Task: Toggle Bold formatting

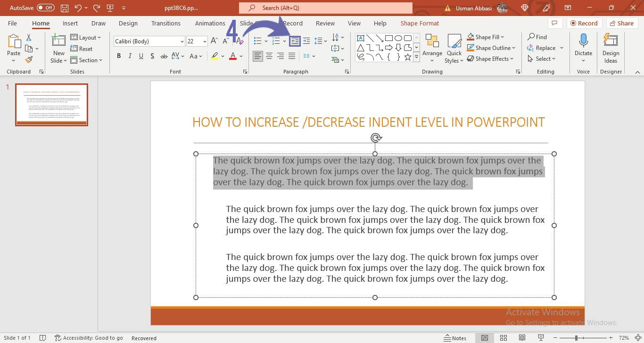Action: point(119,56)
